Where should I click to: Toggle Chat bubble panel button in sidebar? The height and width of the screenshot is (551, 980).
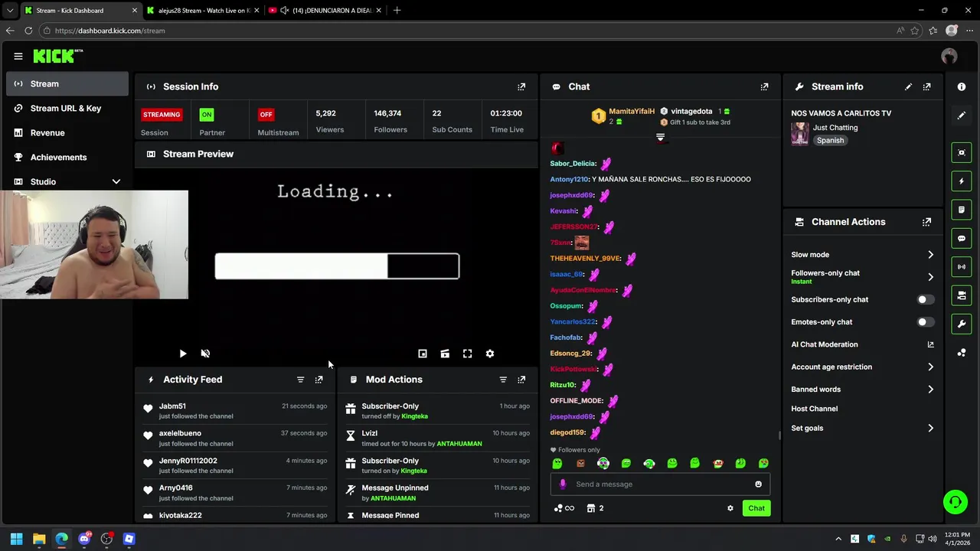coord(962,238)
